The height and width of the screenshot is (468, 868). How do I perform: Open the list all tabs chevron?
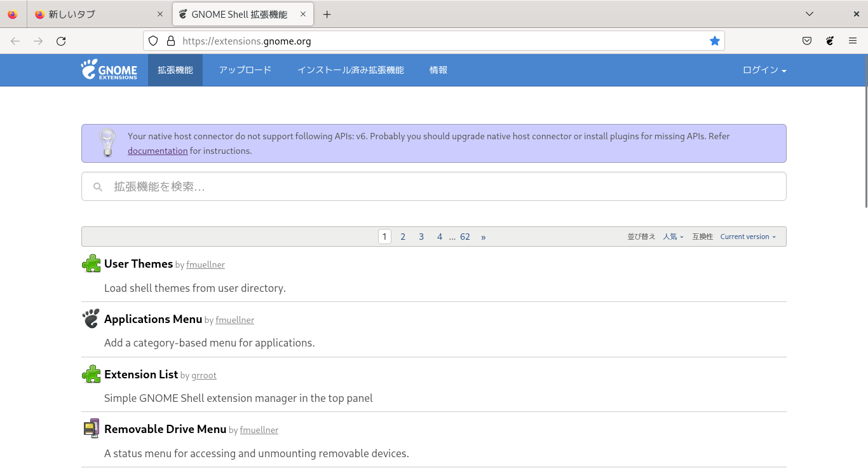pyautogui.click(x=810, y=14)
